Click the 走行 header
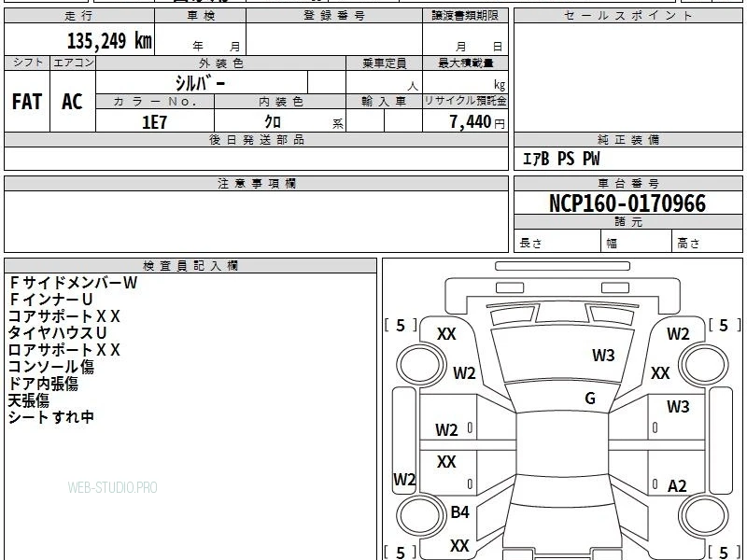The width and height of the screenshot is (747, 560). tap(79, 16)
